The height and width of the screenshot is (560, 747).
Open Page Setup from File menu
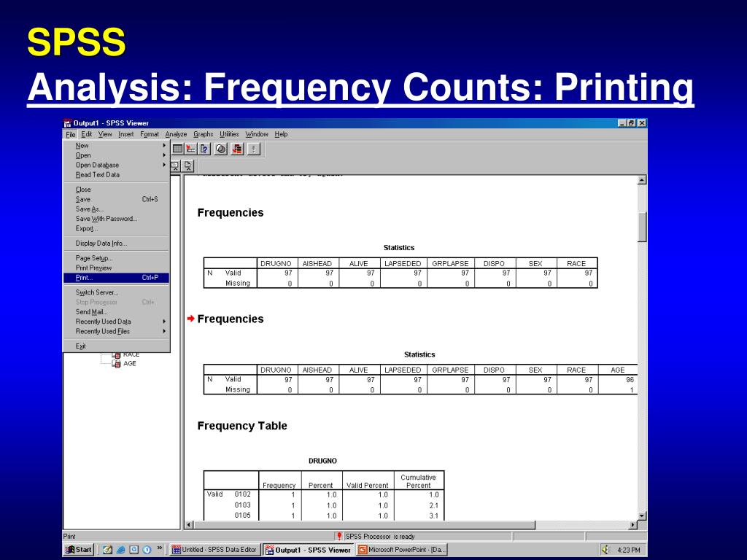tap(117, 258)
